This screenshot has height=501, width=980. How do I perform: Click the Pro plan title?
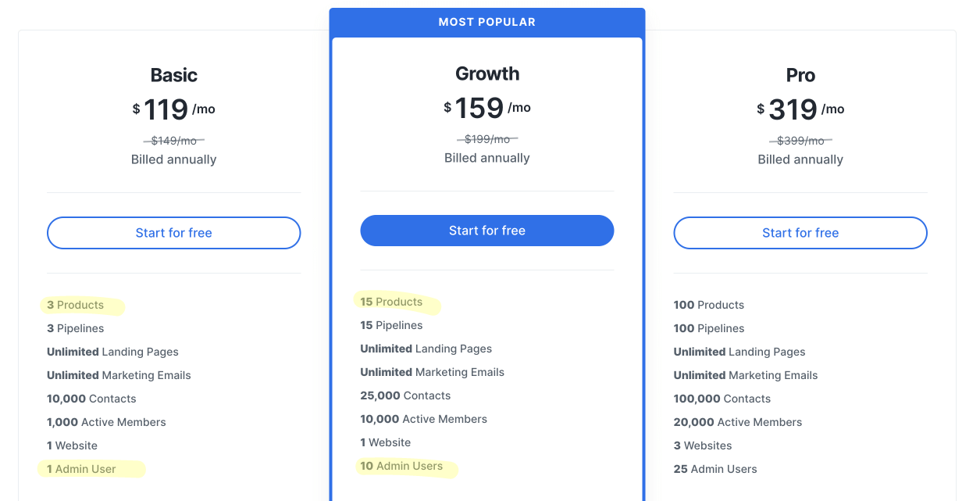pyautogui.click(x=800, y=75)
